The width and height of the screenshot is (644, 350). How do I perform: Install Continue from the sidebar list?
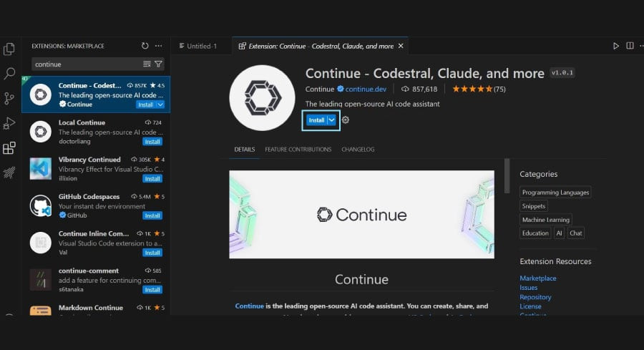click(146, 104)
